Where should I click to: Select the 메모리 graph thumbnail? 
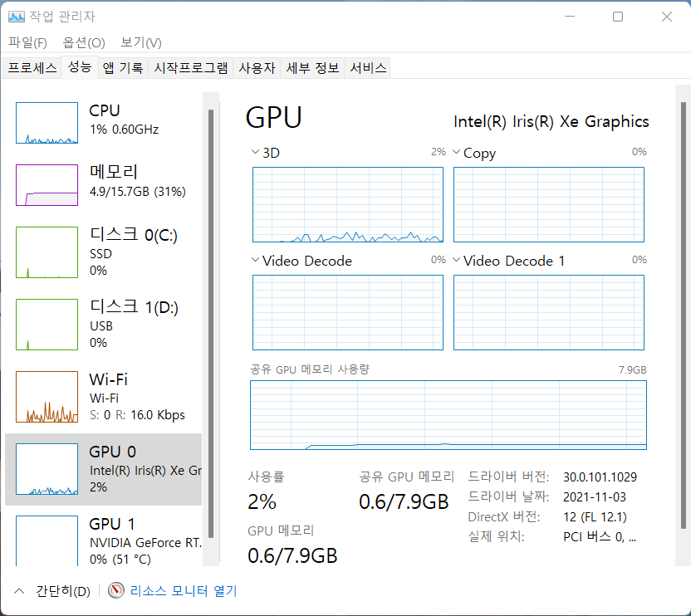pos(47,184)
